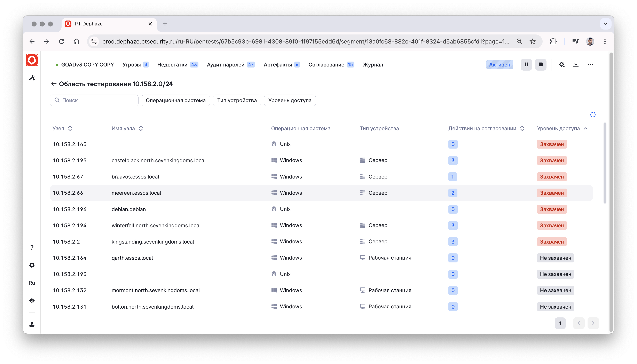
Task: Open Тип устройства filter dropdown
Action: click(x=237, y=100)
